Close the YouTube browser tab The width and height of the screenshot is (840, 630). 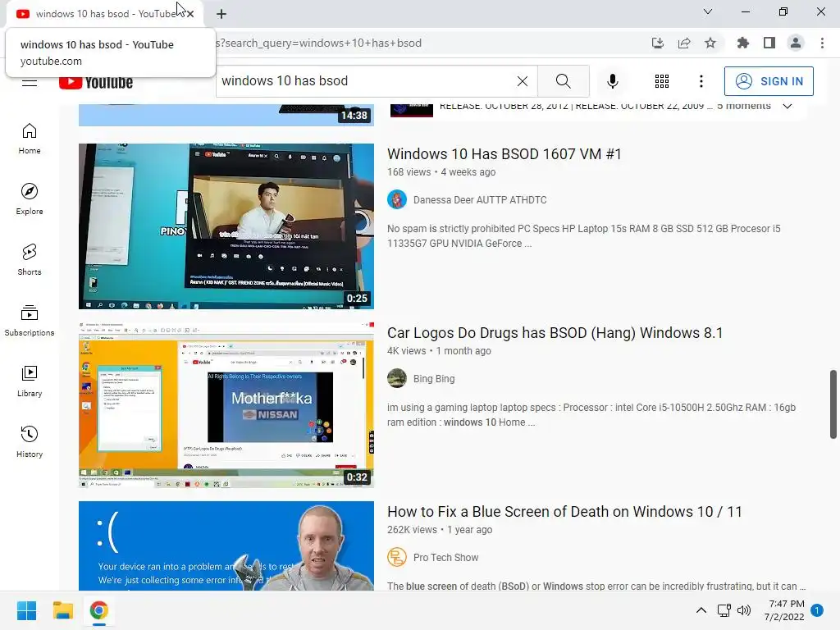[x=190, y=14]
